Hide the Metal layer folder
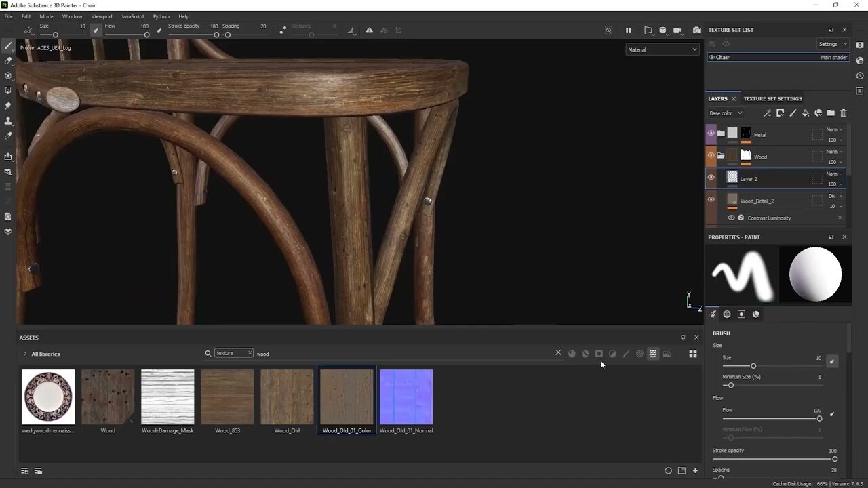 click(711, 134)
